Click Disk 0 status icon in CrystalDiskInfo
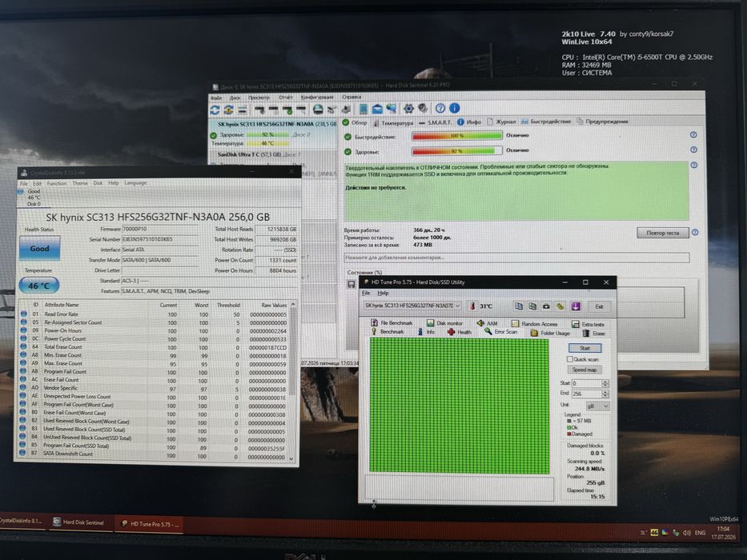Image resolution: width=747 pixels, height=560 pixels. tap(21, 192)
